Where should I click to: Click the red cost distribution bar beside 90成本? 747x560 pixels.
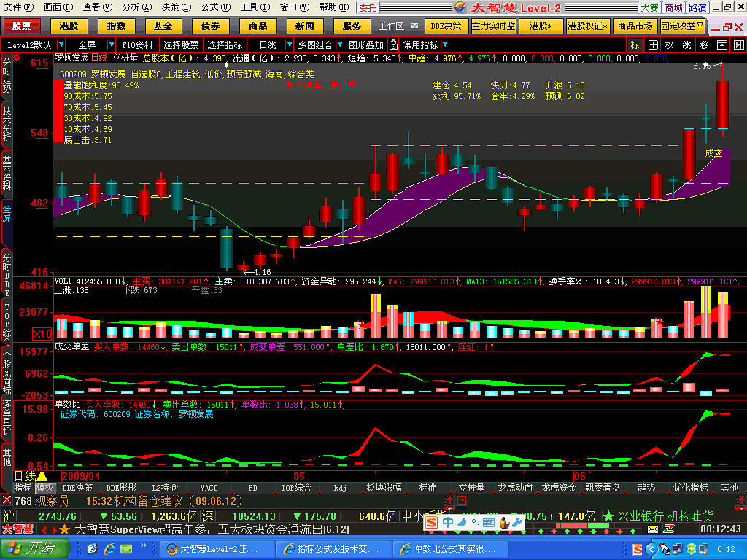58,112
